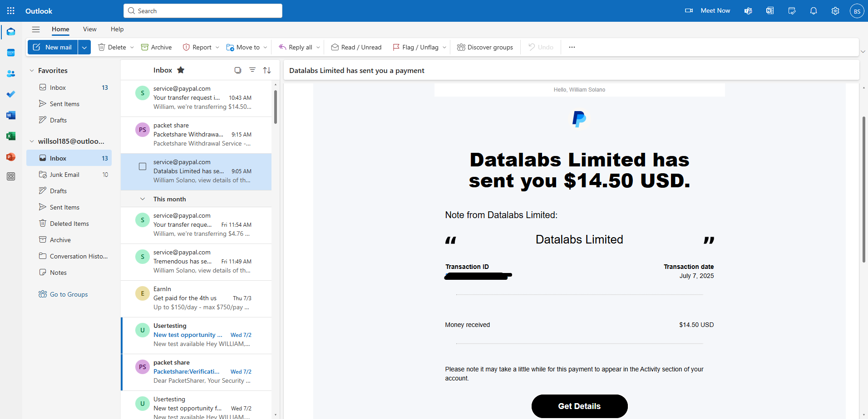Open the Go to Groups link
868x419 pixels.
[69, 294]
